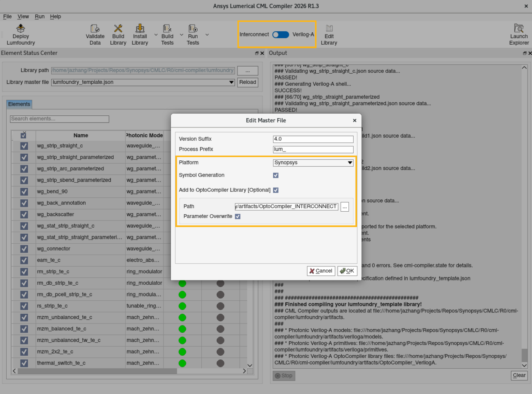Click the OptoCompiler Path text field
The width and height of the screenshot is (532, 394).
click(x=286, y=206)
